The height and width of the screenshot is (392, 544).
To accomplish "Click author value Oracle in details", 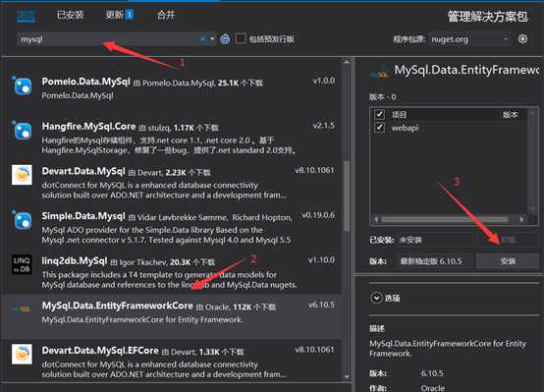I will click(433, 388).
